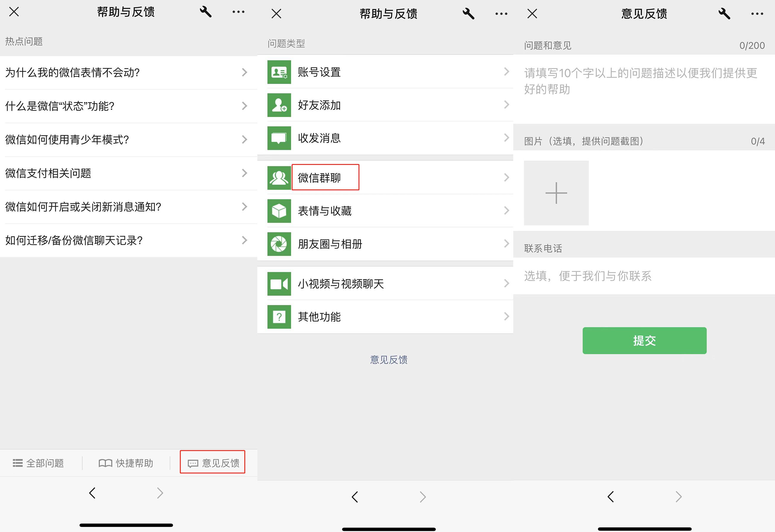Select the 表情与收藏 stickers icon
The width and height of the screenshot is (775, 532).
(x=280, y=211)
